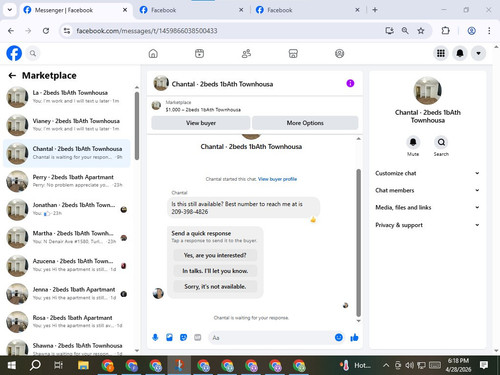This screenshot has height=375, width=500.
Task: Open the Friends icon in top navigation
Action: pos(246,53)
